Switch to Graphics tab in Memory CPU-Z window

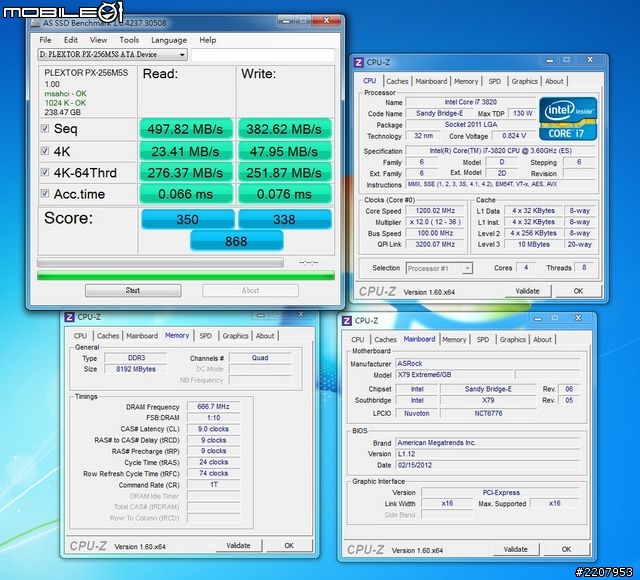[235, 336]
